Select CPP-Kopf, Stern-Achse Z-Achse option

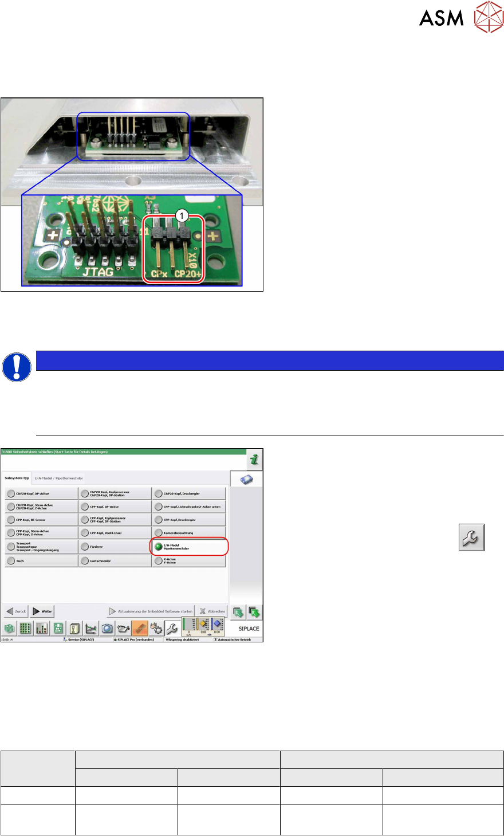coord(41,533)
